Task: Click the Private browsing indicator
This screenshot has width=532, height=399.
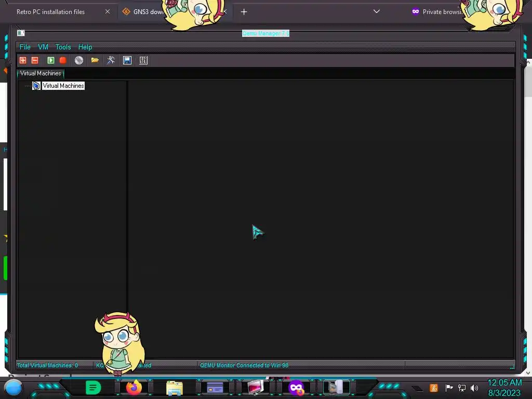Action: click(x=436, y=12)
